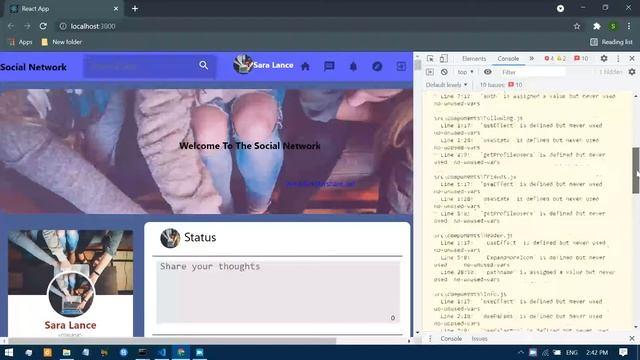Open the Reading list

click(611, 42)
